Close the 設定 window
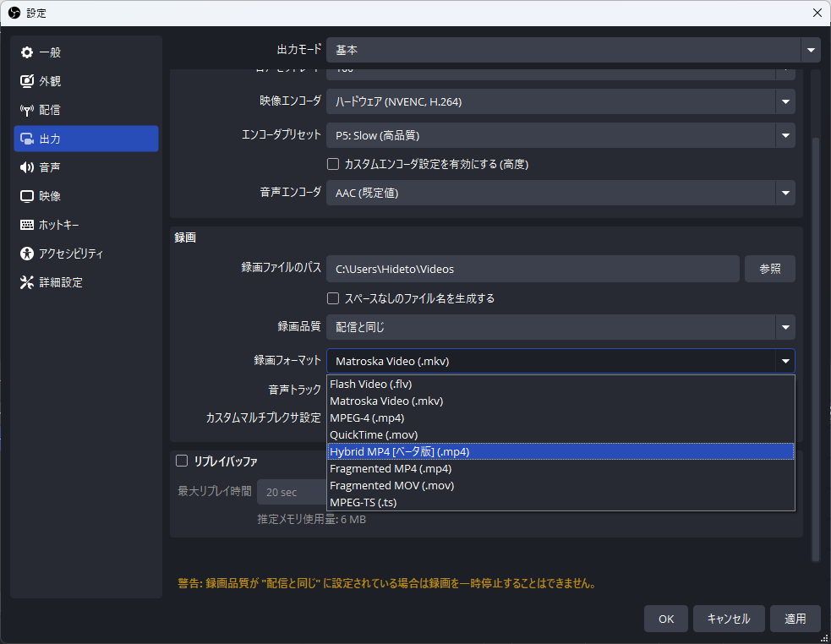The height and width of the screenshot is (644, 831). tap(817, 13)
